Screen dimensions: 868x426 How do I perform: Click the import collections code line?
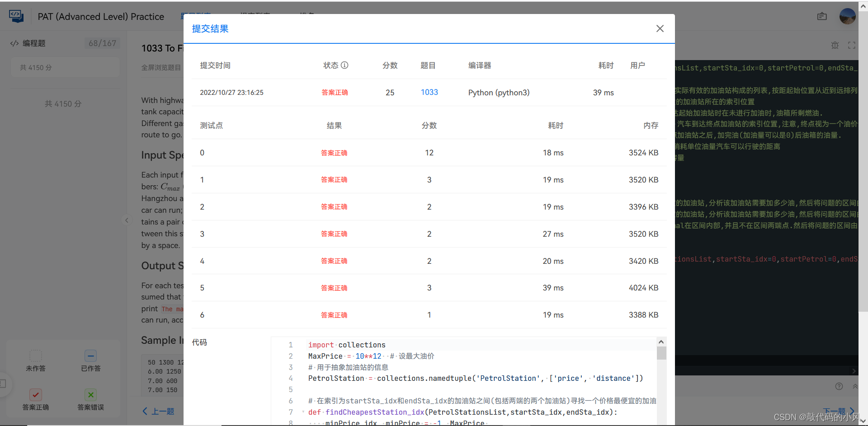[x=347, y=345]
